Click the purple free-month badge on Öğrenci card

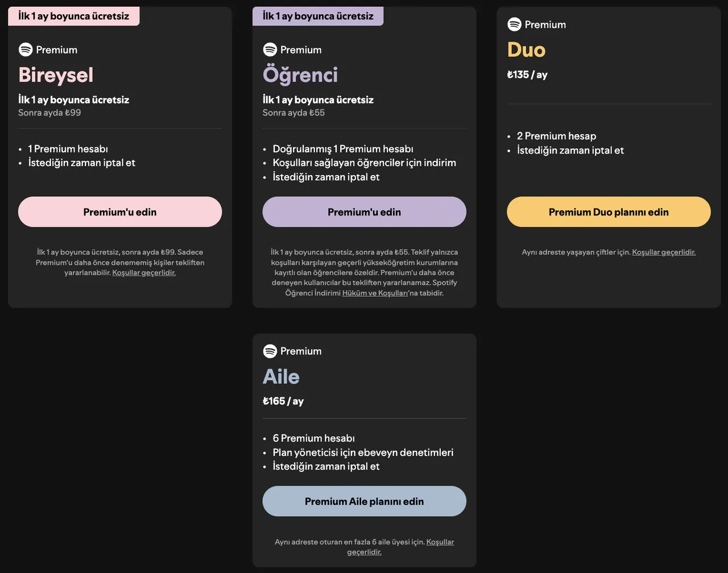point(317,16)
